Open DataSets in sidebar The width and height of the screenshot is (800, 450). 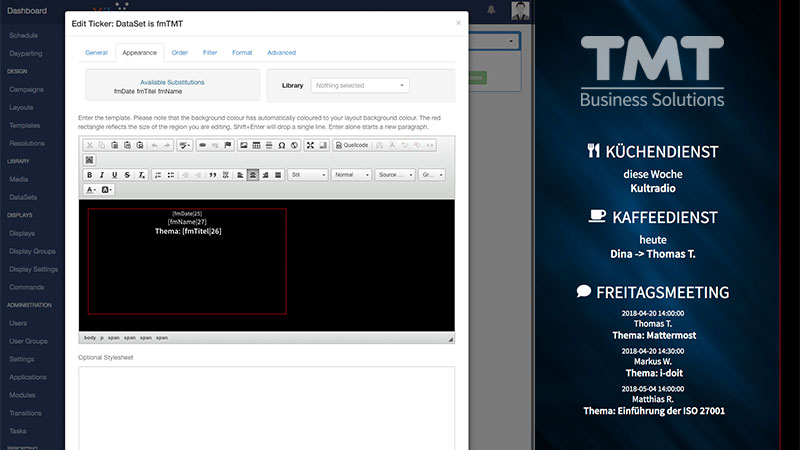tap(23, 197)
